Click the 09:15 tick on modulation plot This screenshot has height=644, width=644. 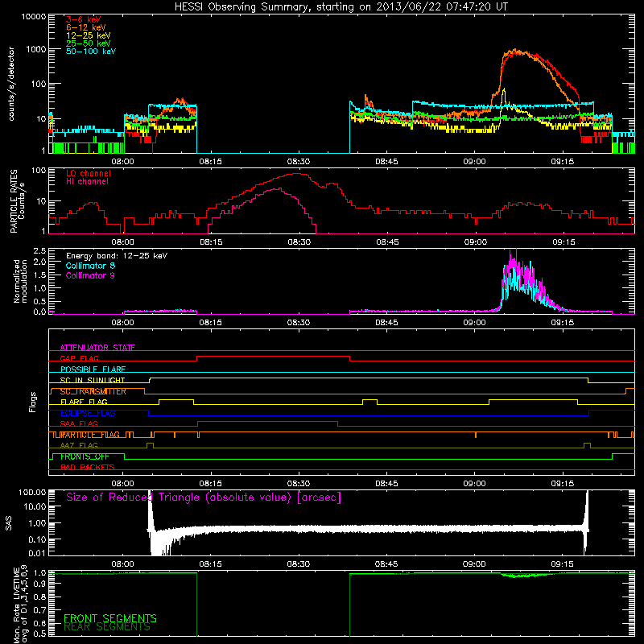(x=562, y=323)
